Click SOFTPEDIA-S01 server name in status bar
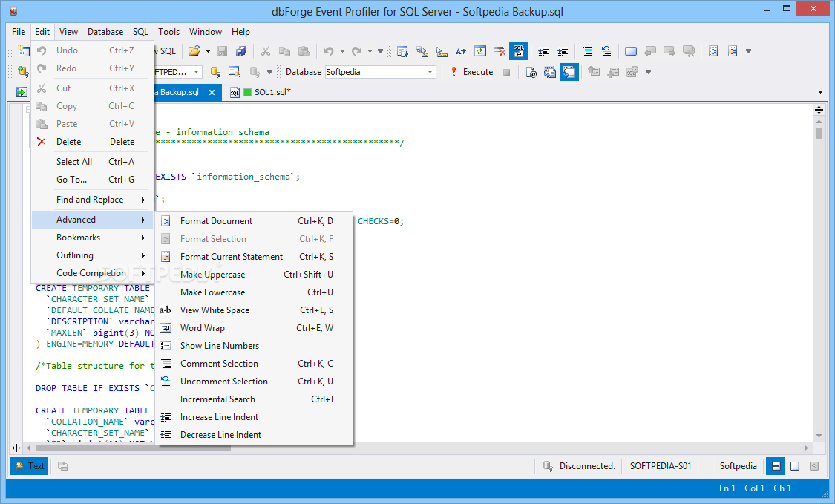 661,466
